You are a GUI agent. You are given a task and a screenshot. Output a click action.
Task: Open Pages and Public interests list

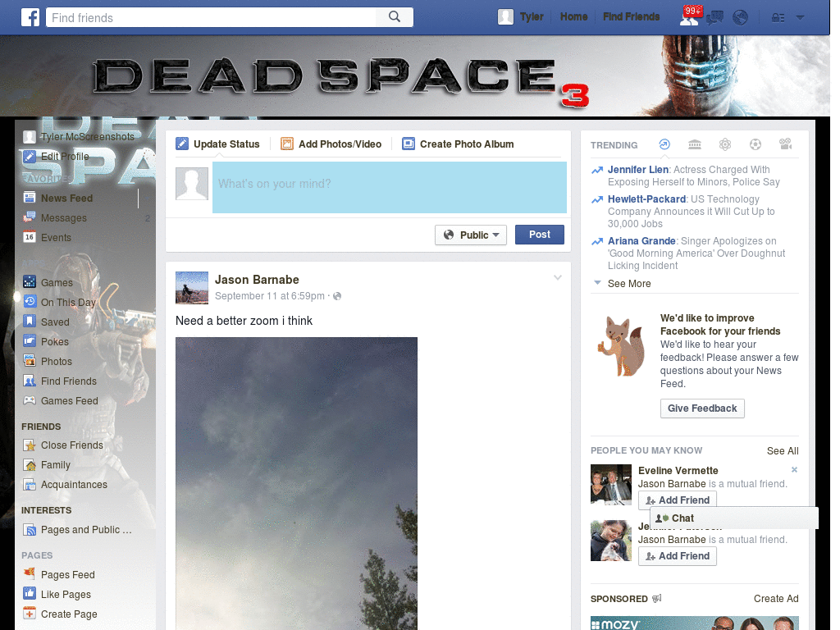point(85,530)
